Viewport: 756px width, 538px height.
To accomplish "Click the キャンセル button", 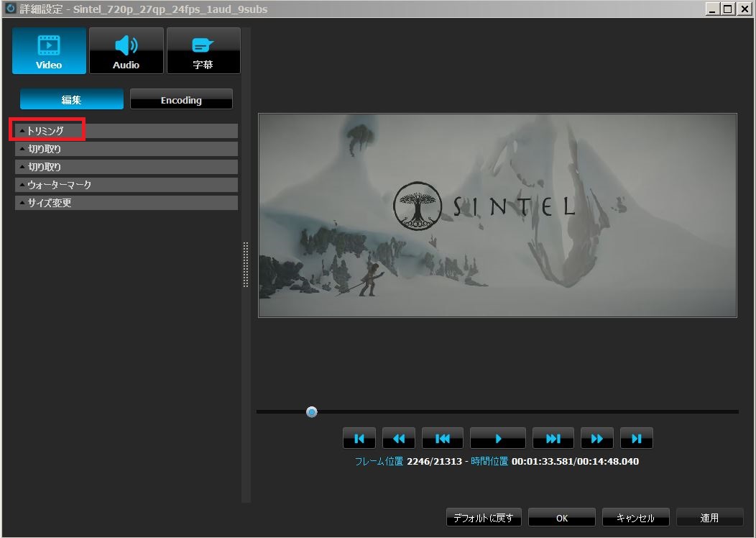I will (x=635, y=518).
